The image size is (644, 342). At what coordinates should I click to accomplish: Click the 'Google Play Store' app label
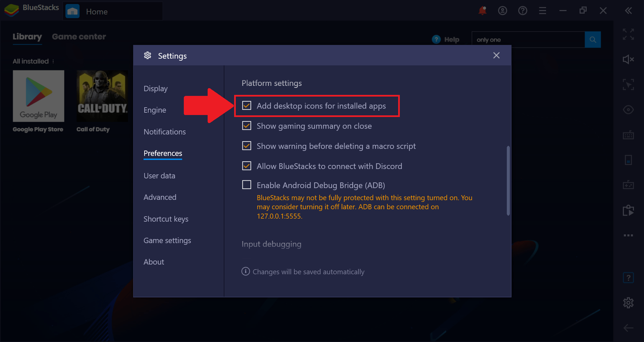click(x=38, y=129)
